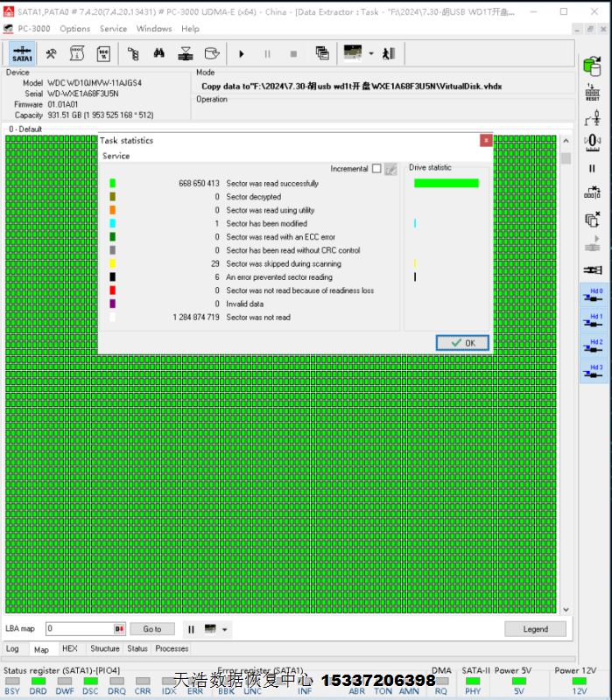Open the Service menu
Viewport: 612px width, 700px height.
pyautogui.click(x=113, y=29)
